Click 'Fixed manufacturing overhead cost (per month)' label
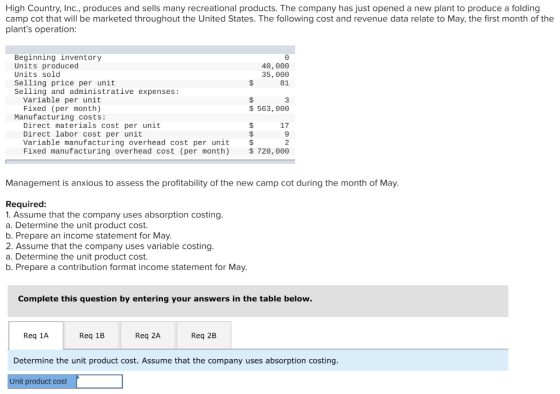 click(126, 151)
